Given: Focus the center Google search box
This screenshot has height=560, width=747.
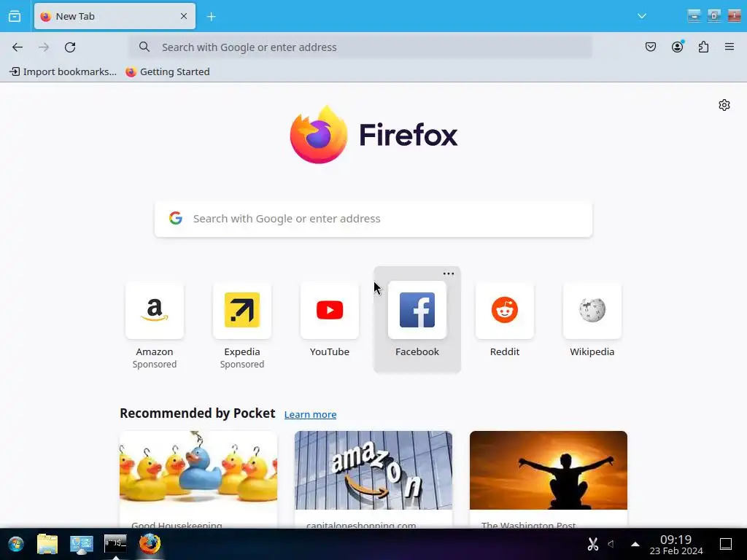Looking at the screenshot, I should 373,219.
